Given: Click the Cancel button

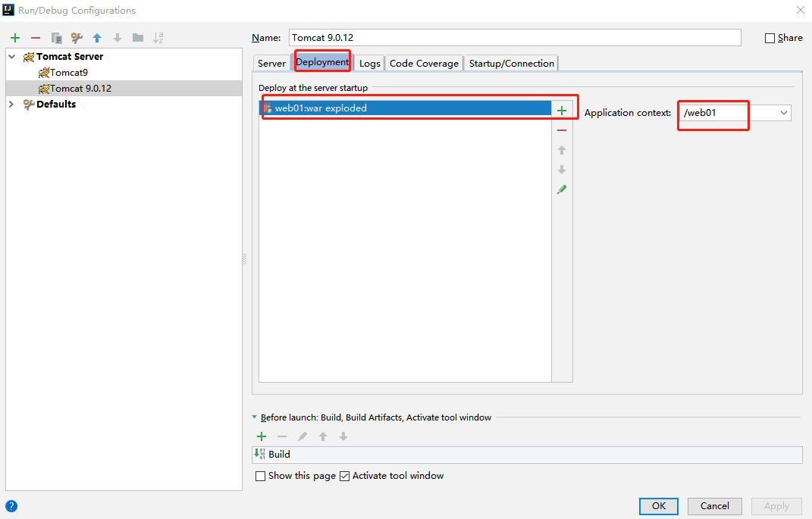Looking at the screenshot, I should 715,506.
